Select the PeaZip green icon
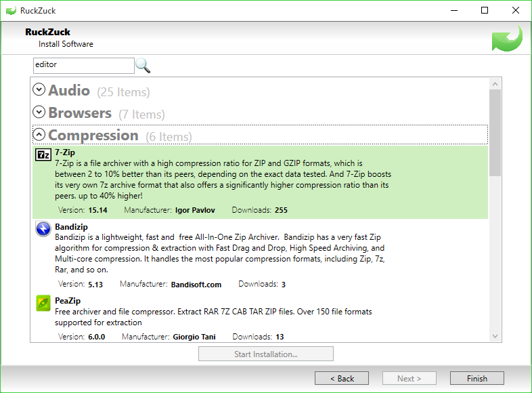 43,303
